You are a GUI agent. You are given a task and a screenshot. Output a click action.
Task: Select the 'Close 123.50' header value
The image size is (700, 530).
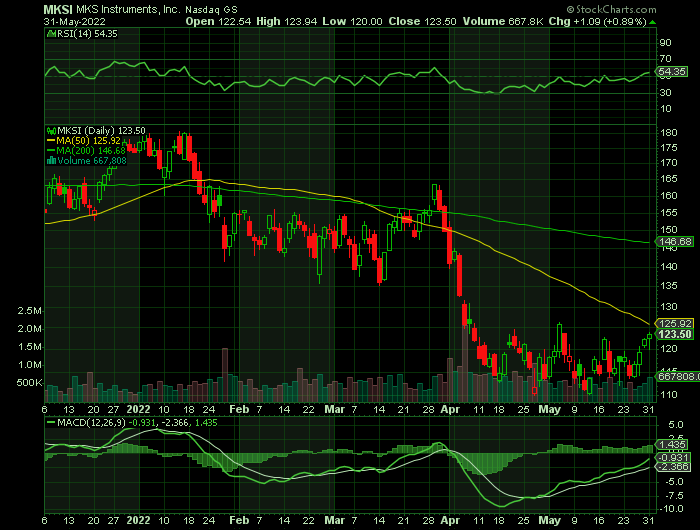coord(422,21)
